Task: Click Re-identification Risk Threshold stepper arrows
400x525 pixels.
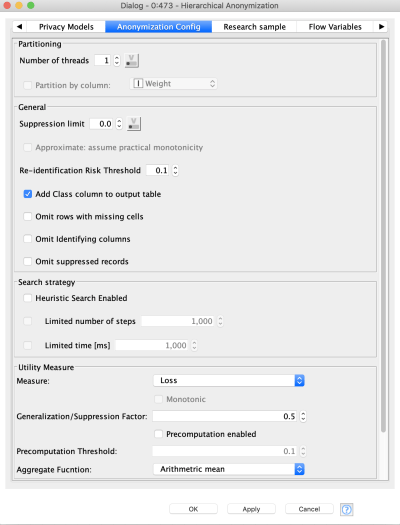Action: (175, 170)
